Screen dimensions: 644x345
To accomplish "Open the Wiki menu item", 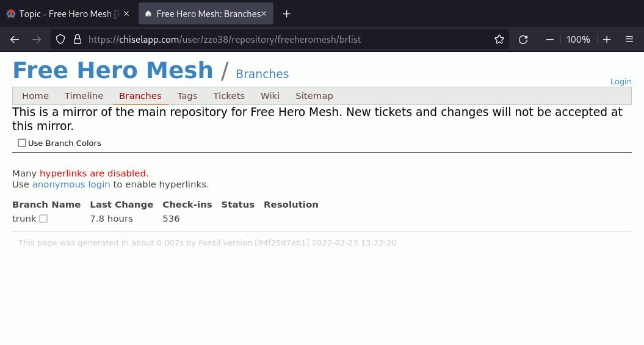I will [x=270, y=96].
